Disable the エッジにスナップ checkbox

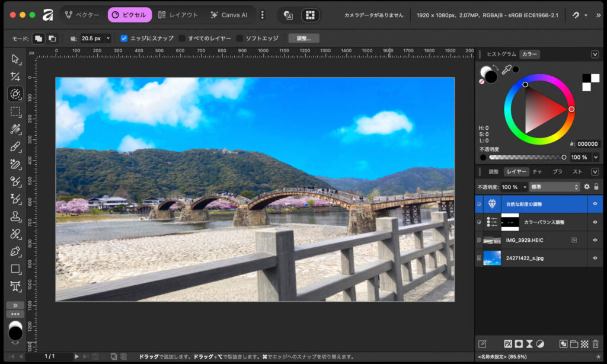124,39
